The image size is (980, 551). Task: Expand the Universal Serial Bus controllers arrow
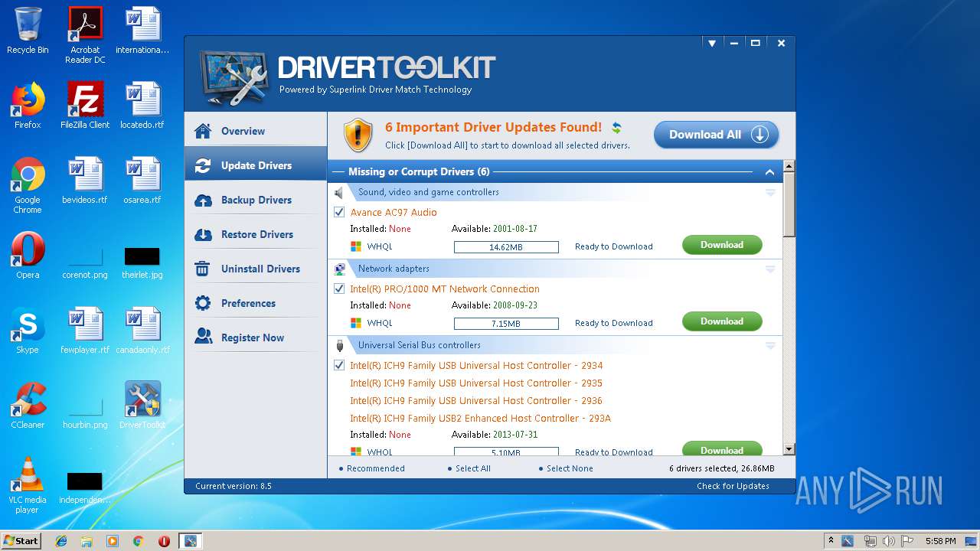coord(770,346)
